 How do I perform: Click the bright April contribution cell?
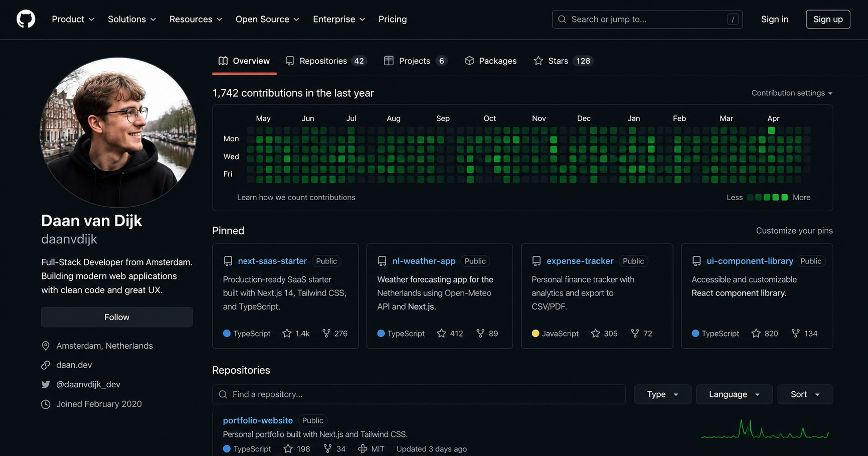(x=771, y=130)
